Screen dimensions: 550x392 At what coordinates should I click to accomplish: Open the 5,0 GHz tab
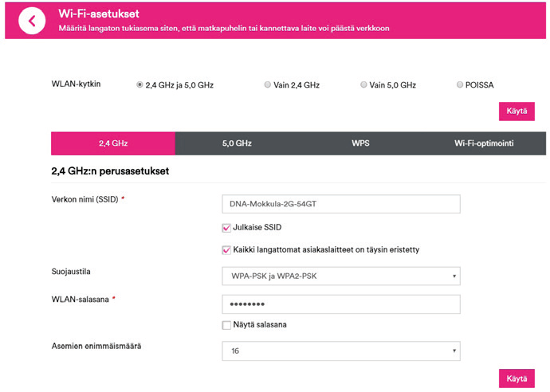pos(237,143)
